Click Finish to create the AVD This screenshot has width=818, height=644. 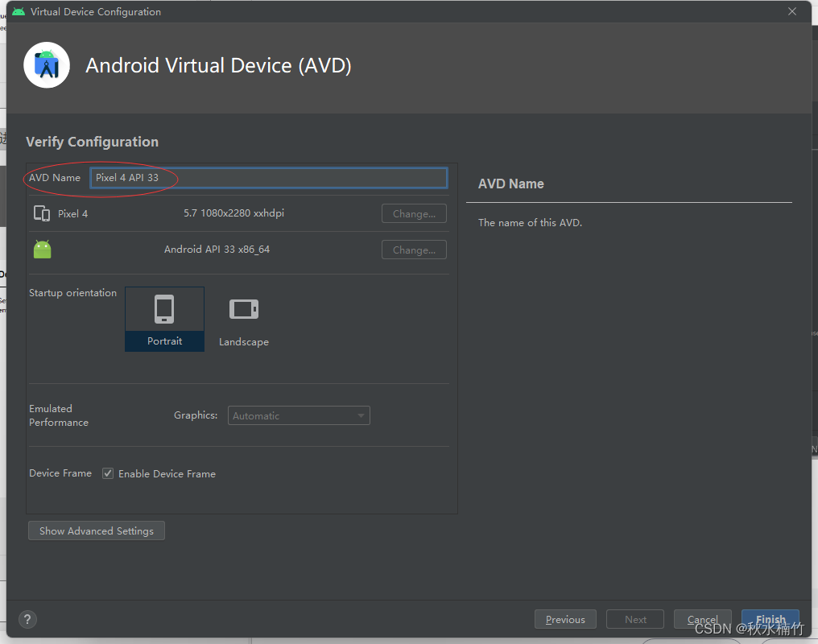point(770,620)
